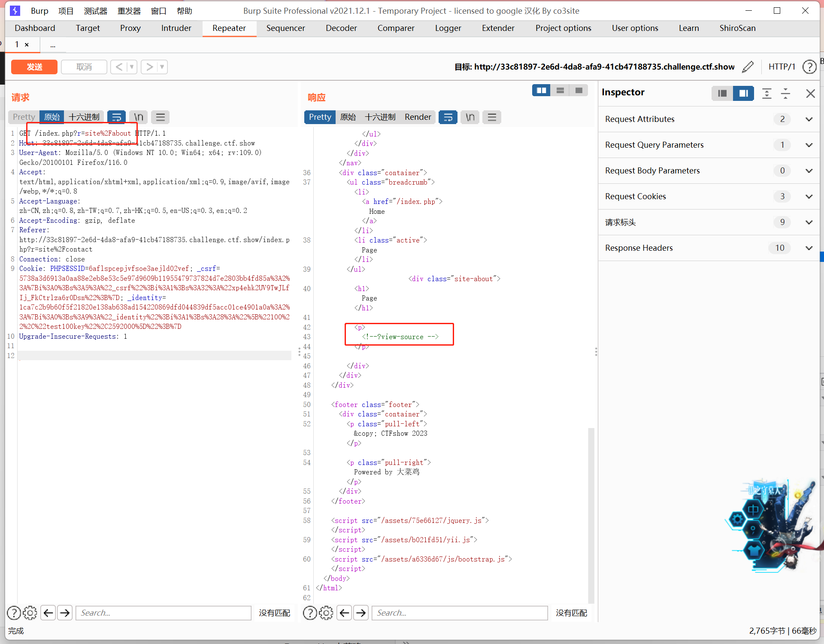This screenshot has height=644, width=824.
Task: Switch to side-by-side request/response layout
Action: (541, 90)
